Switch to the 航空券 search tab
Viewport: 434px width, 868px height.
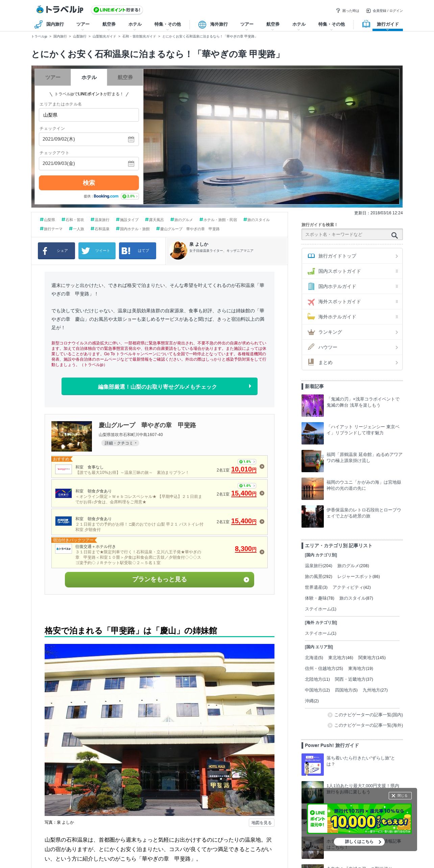click(x=125, y=77)
